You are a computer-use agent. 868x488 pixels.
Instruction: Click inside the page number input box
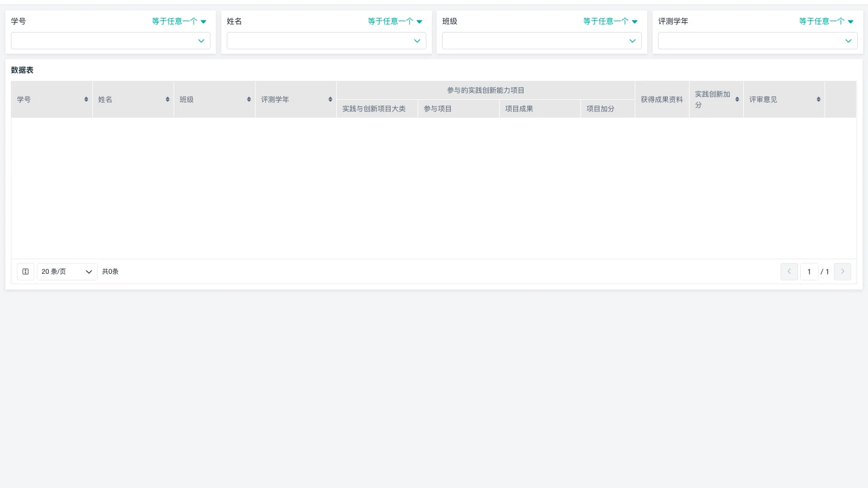coord(809,272)
